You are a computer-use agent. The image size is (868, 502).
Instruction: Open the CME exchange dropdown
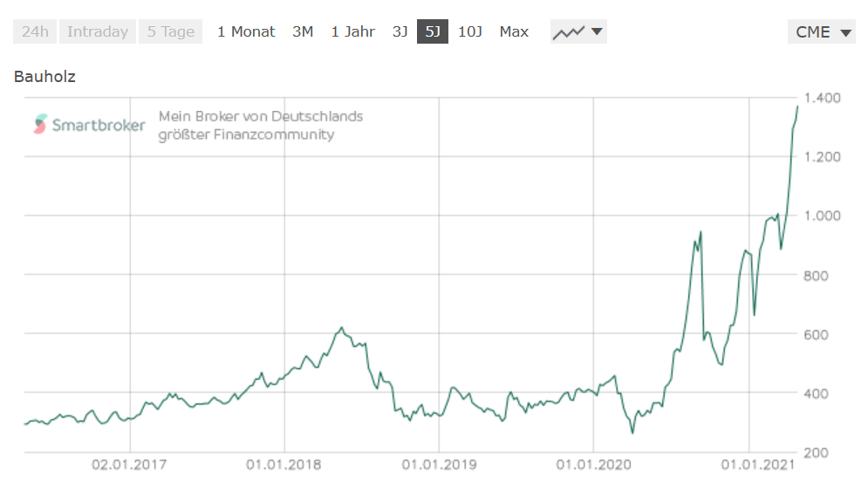click(822, 32)
